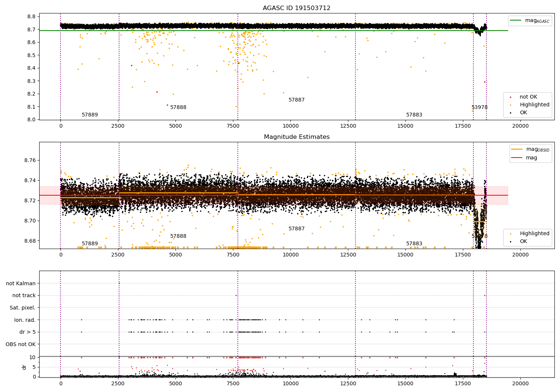Click the 10 tick on the dr axis
Screen dimensions: 560x392
tap(32, 357)
